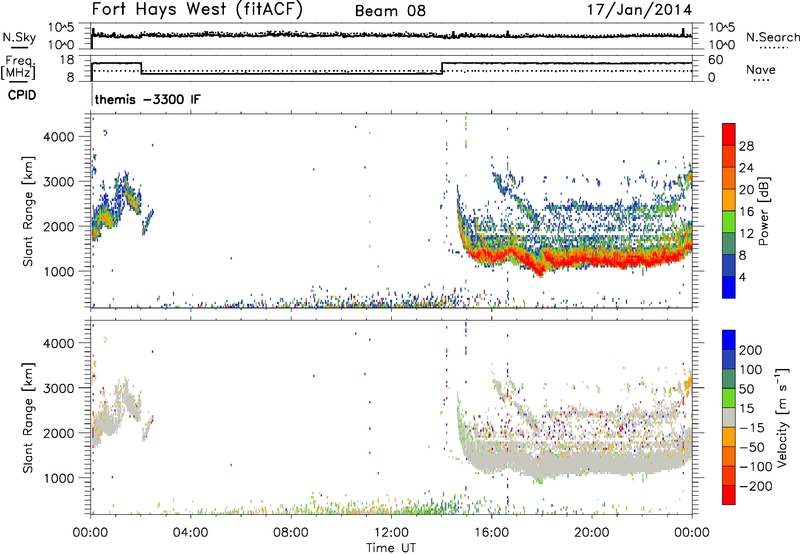
Task: Click the '50' velocity scale value
Action: click(x=746, y=389)
